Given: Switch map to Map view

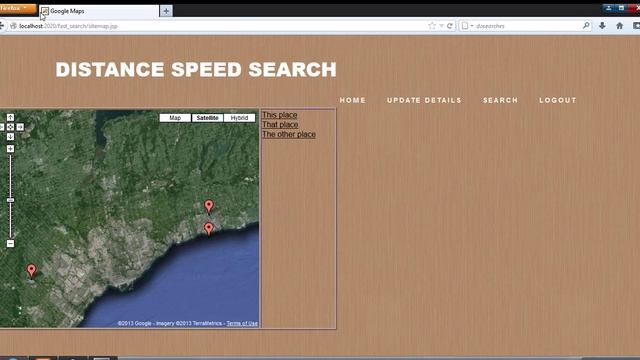Looking at the screenshot, I should pyautogui.click(x=175, y=118).
